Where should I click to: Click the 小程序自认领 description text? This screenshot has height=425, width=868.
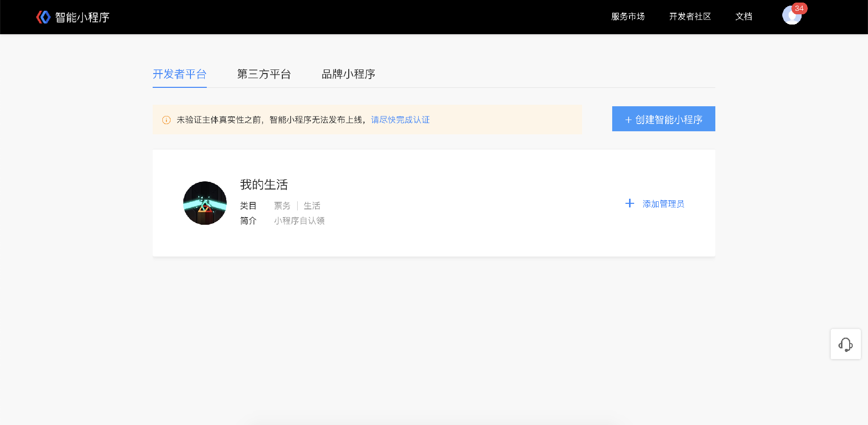point(299,221)
